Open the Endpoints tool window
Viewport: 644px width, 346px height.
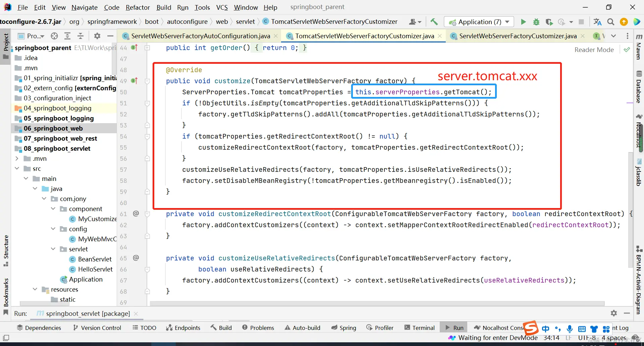coord(183,328)
